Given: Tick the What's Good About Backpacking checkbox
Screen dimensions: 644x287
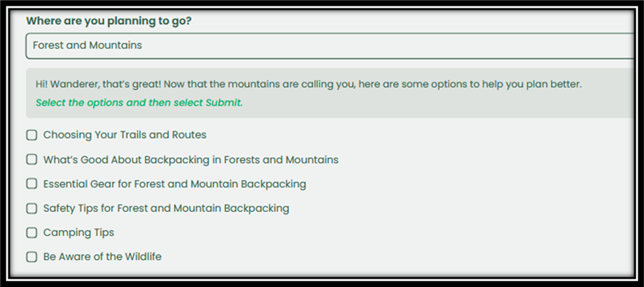Looking at the screenshot, I should pos(32,159).
